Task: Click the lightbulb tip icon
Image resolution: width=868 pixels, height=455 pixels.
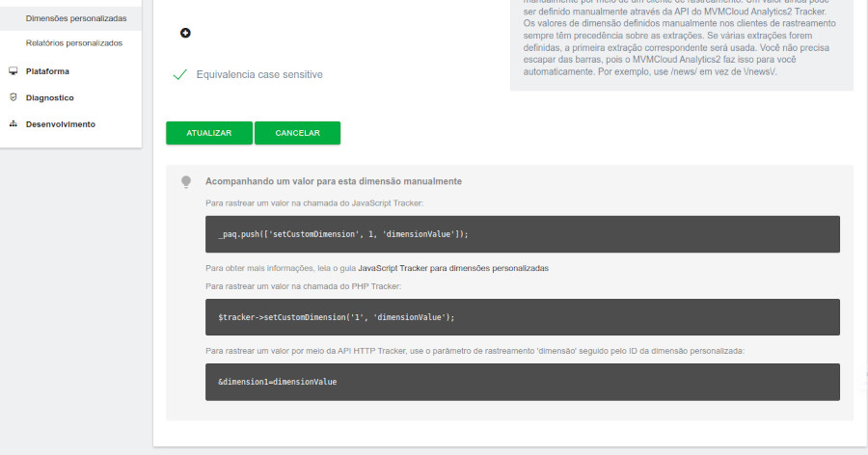Action: coord(186,181)
